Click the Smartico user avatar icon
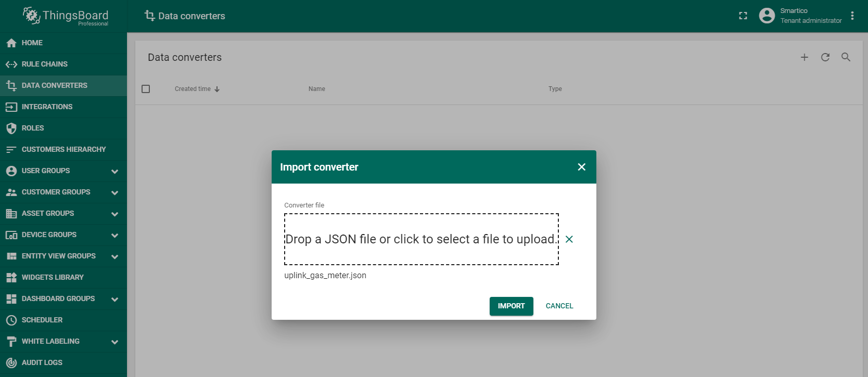 [x=767, y=16]
